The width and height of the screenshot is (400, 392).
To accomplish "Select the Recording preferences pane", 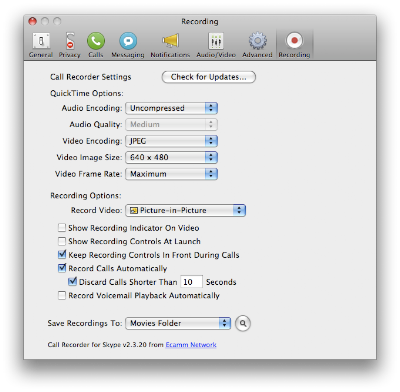I will pyautogui.click(x=294, y=45).
